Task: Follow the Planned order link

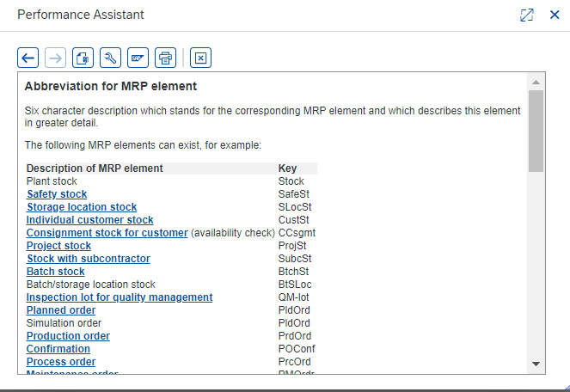Action: (x=61, y=310)
